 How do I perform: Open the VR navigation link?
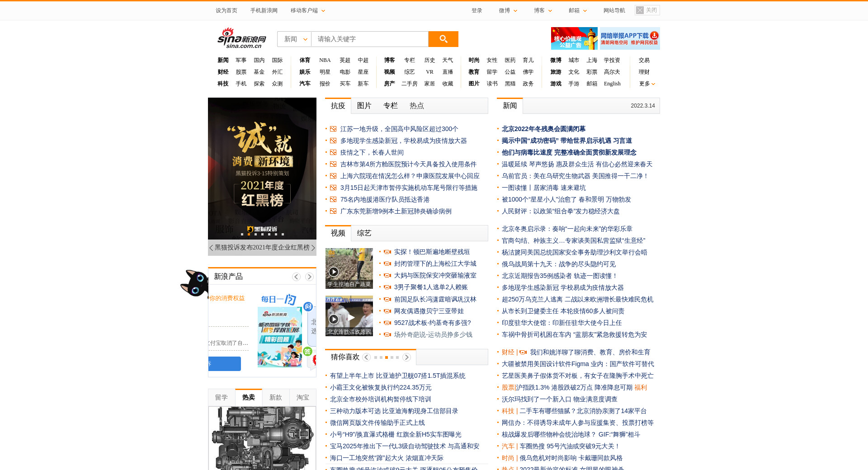[429, 72]
